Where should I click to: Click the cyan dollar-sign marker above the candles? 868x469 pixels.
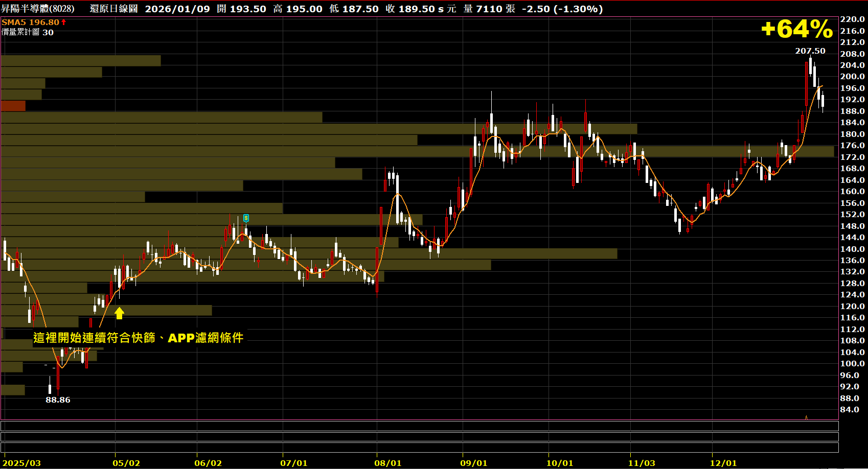(246, 218)
